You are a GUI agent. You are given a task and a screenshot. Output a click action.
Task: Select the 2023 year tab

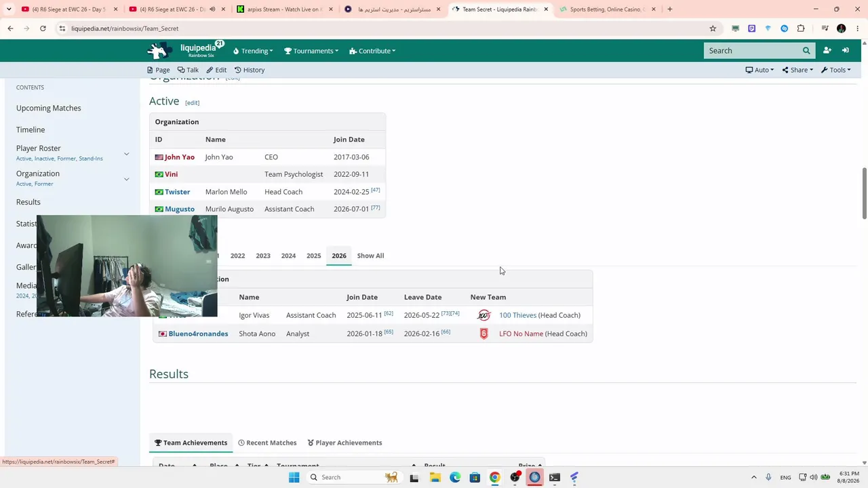point(263,256)
